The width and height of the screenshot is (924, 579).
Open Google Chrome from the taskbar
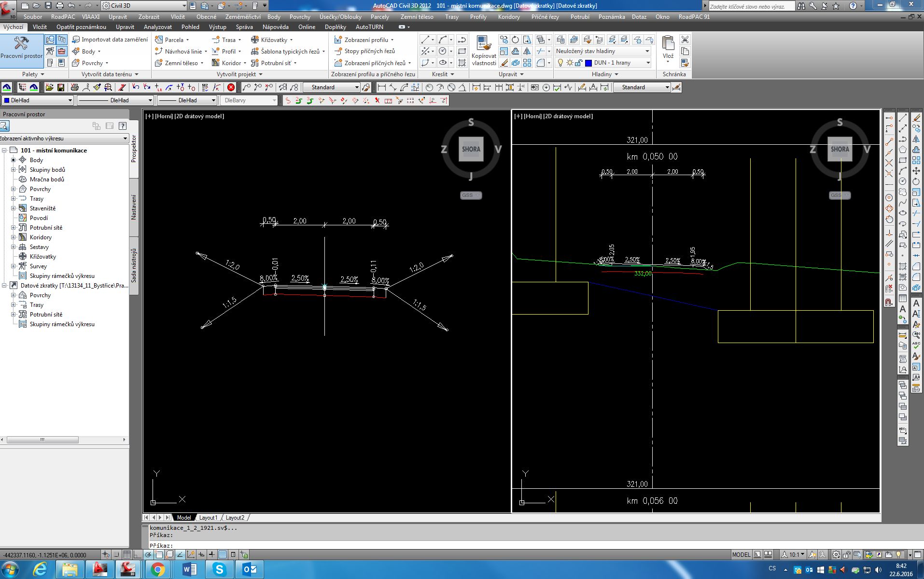click(157, 569)
